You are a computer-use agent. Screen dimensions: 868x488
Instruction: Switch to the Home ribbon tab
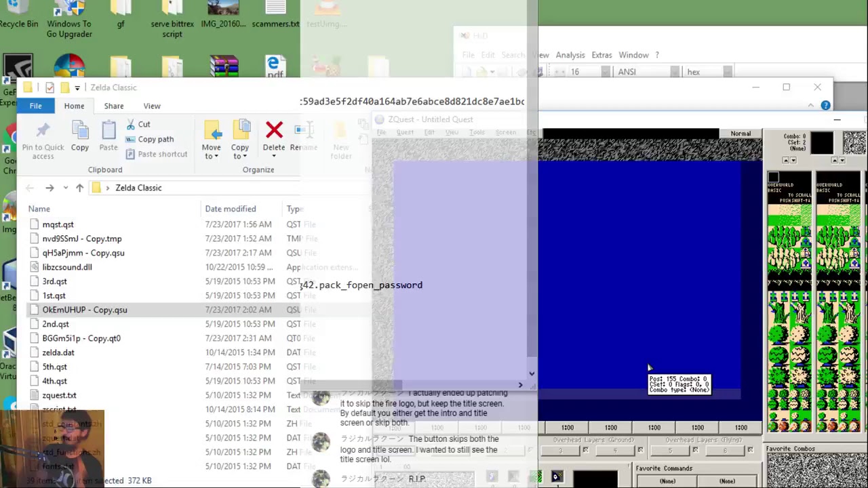74,106
